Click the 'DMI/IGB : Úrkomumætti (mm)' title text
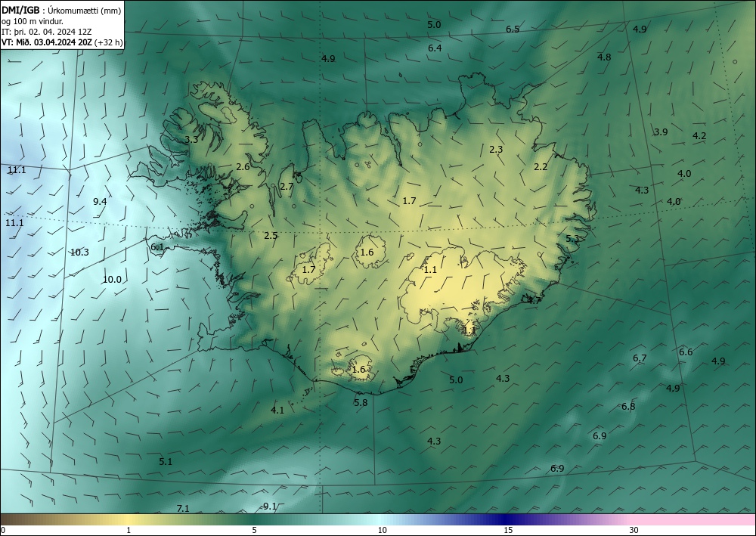The width and height of the screenshot is (756, 536). pos(61,10)
